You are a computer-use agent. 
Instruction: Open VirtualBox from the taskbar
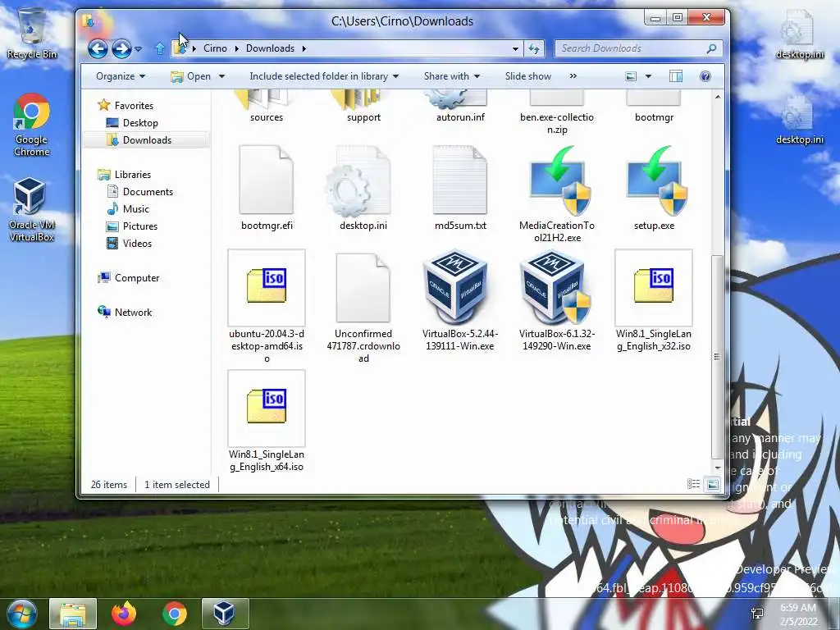225,614
